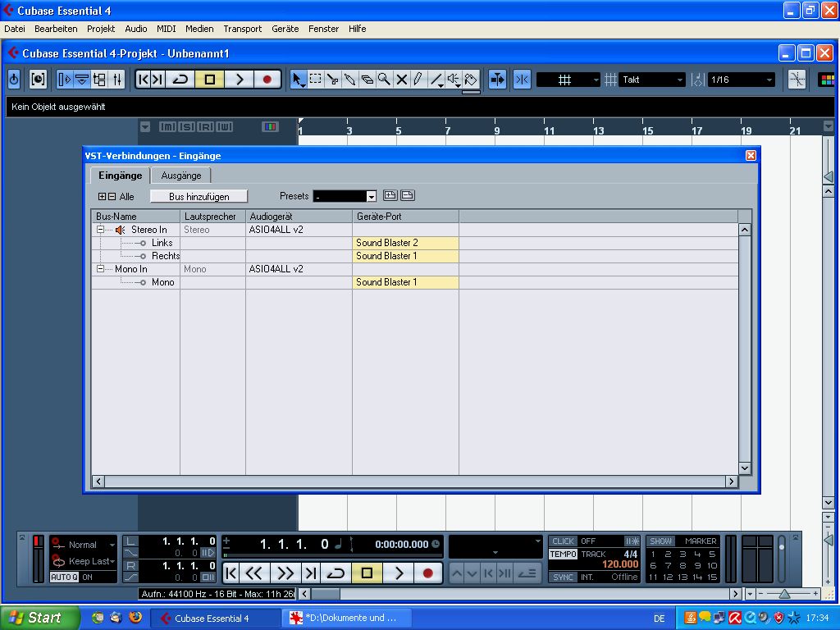Open Normal record mode dropdown

(x=85, y=545)
